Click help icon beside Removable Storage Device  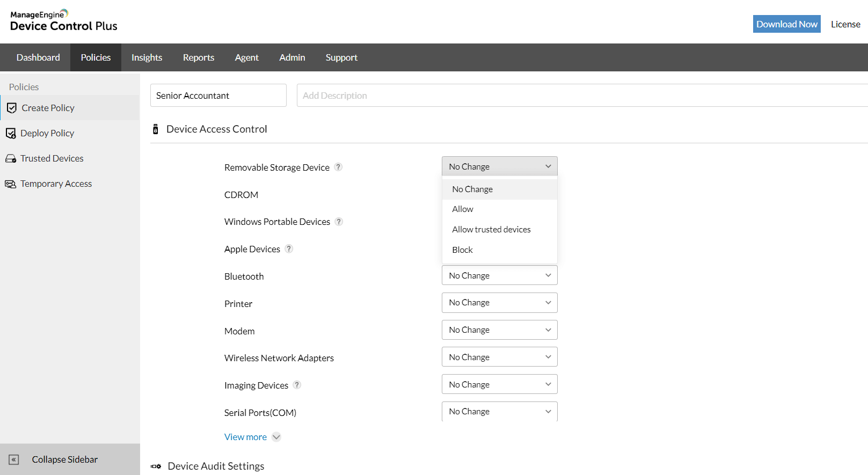tap(338, 167)
